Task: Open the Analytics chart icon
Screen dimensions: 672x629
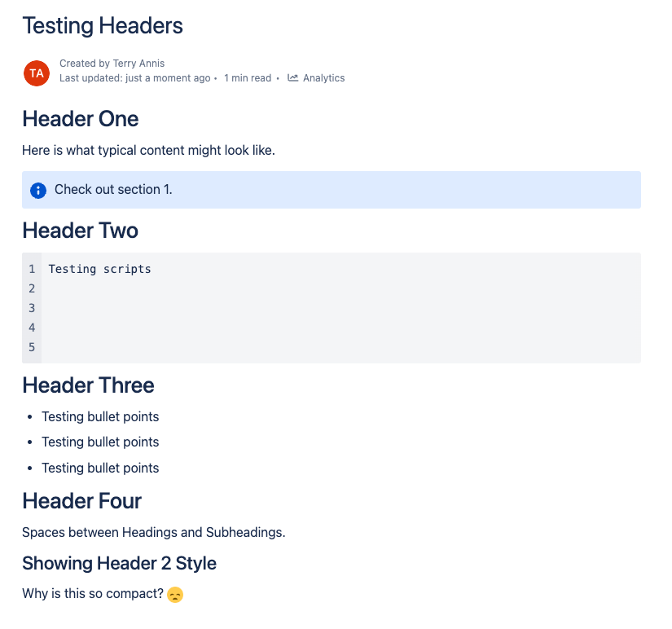Action: coord(292,77)
